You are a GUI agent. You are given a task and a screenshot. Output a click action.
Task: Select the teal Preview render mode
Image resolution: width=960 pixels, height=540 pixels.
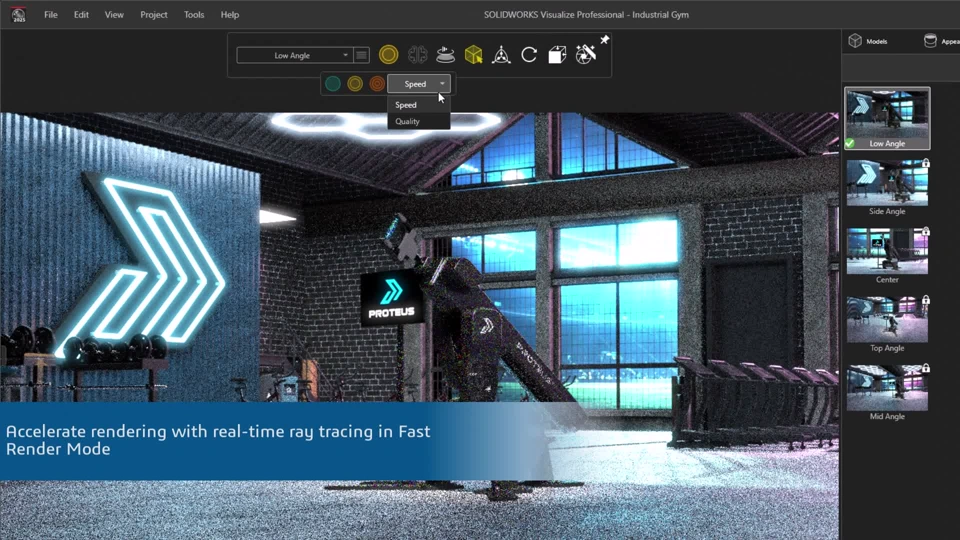pos(332,84)
